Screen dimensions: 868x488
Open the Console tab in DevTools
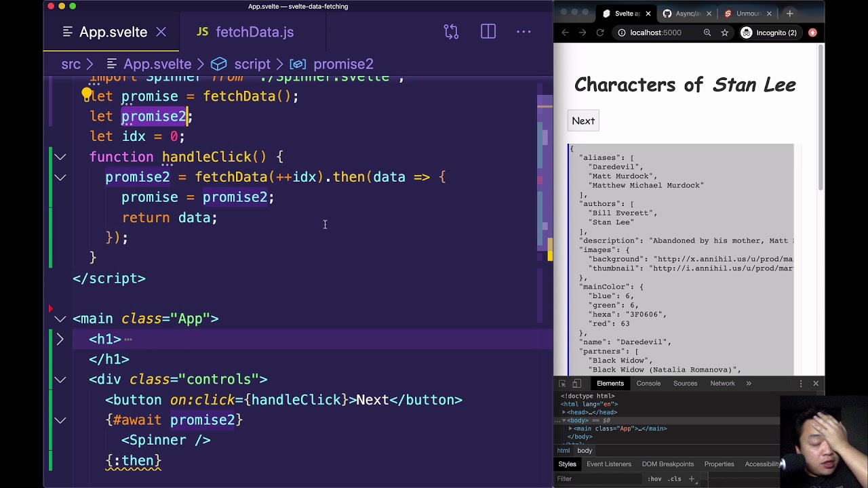point(648,384)
